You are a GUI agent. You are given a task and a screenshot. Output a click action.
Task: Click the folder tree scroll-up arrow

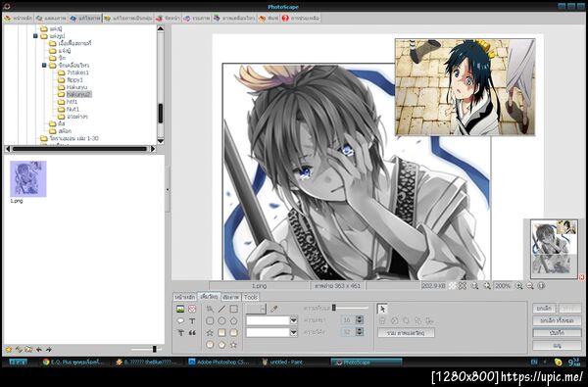(161, 28)
